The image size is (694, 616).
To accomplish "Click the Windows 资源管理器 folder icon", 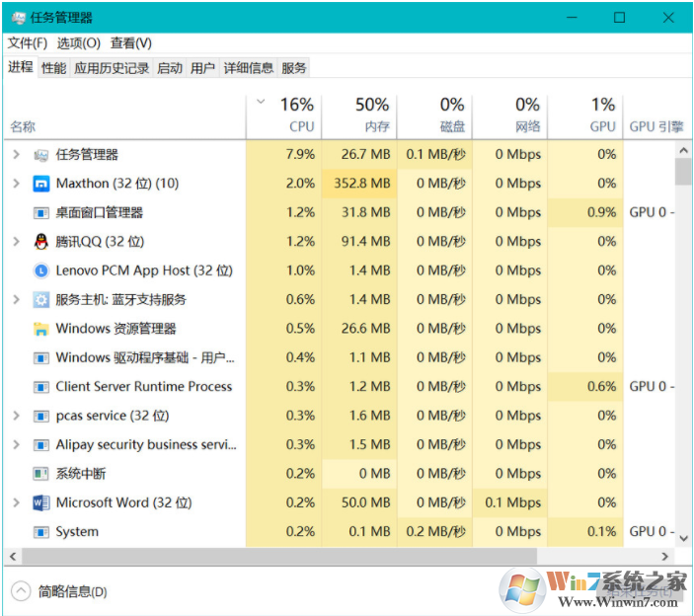I will coord(40,329).
